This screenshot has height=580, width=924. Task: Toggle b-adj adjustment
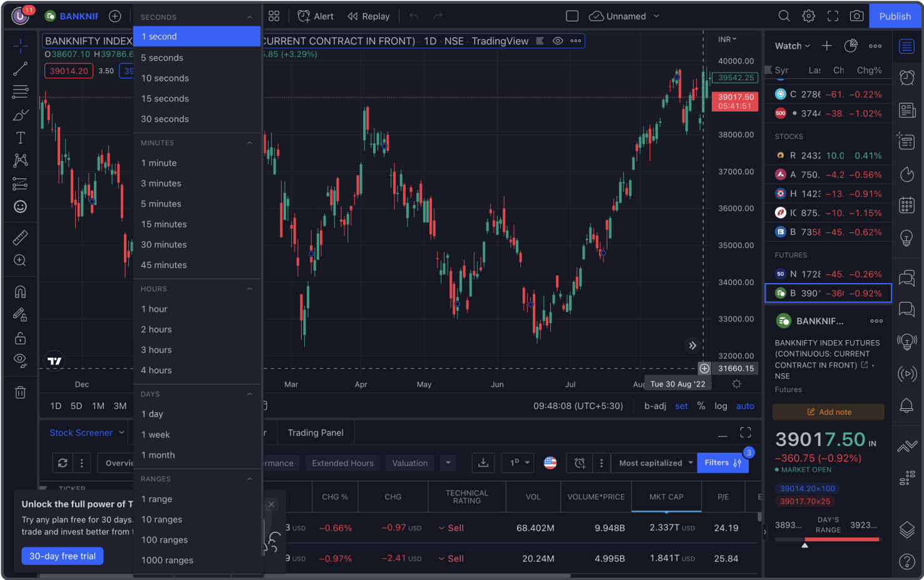[x=655, y=406]
